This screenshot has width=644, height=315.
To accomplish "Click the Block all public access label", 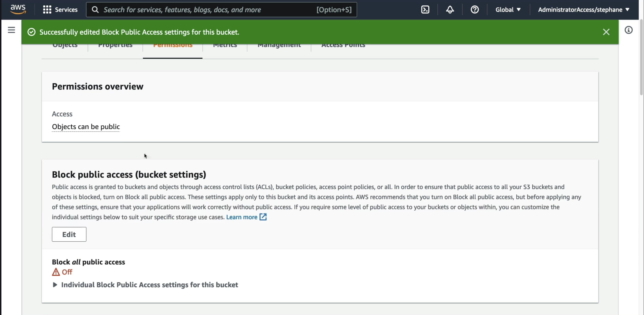I will coord(88,262).
